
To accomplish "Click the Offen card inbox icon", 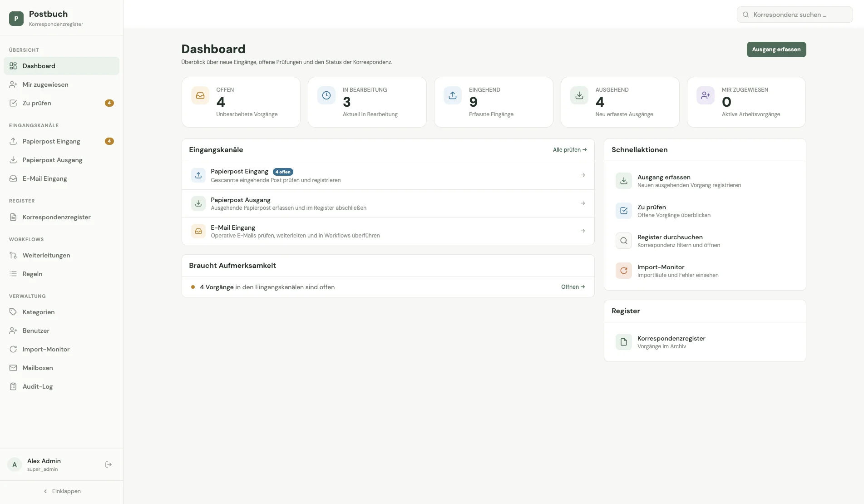I will (200, 95).
